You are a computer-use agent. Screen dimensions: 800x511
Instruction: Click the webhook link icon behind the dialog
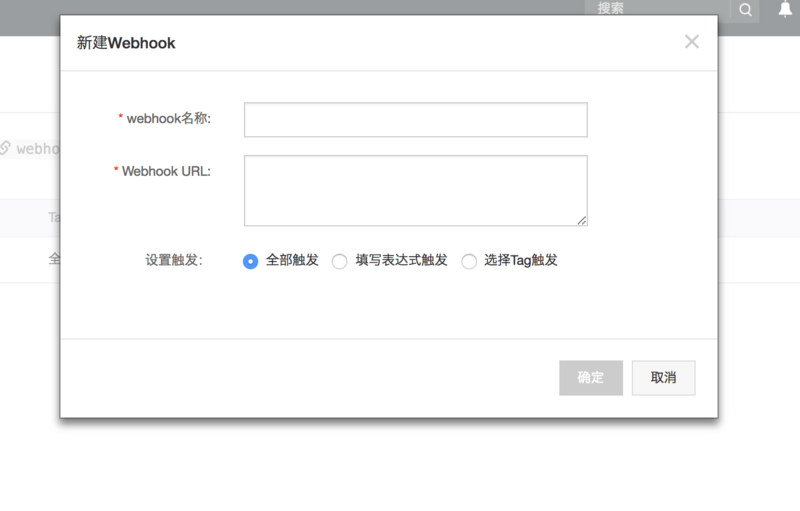point(5,148)
